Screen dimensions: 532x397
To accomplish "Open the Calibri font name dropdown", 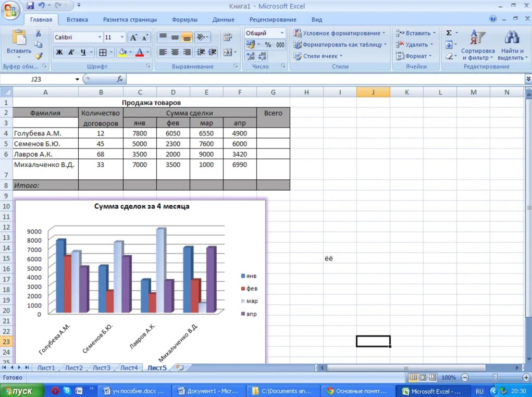I will [100, 38].
